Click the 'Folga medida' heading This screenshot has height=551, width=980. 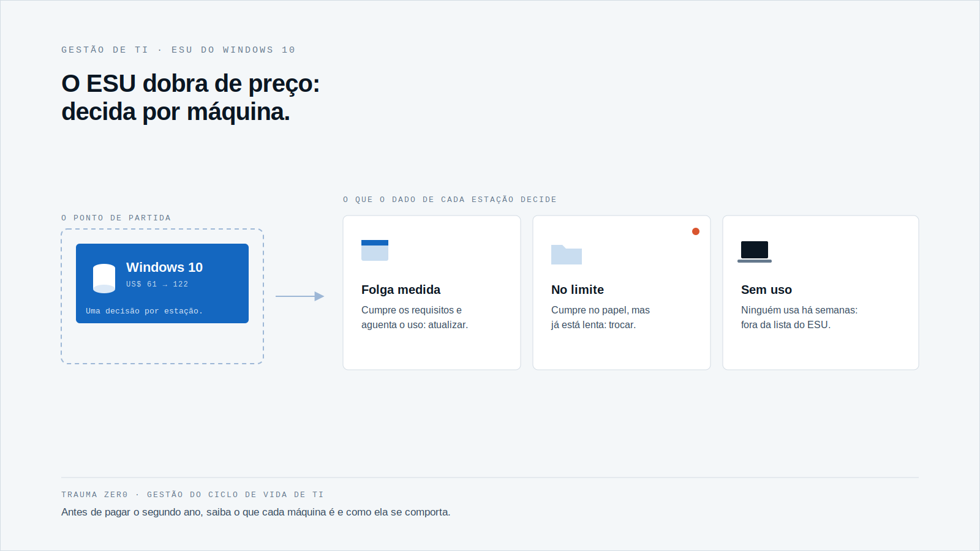401,290
